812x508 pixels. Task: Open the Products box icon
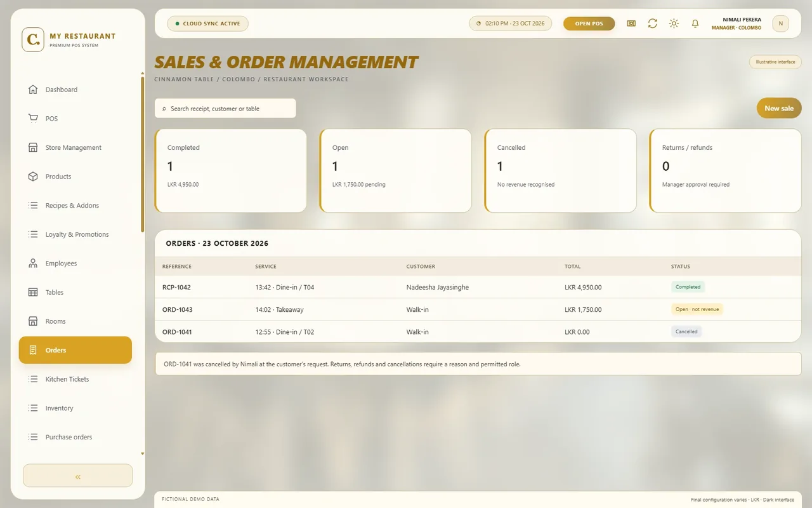coord(33,177)
